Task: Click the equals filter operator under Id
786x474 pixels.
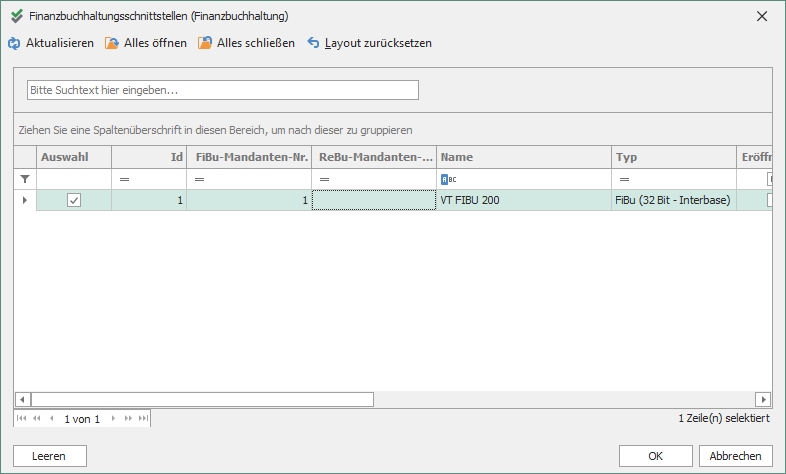Action: pyautogui.click(x=124, y=179)
